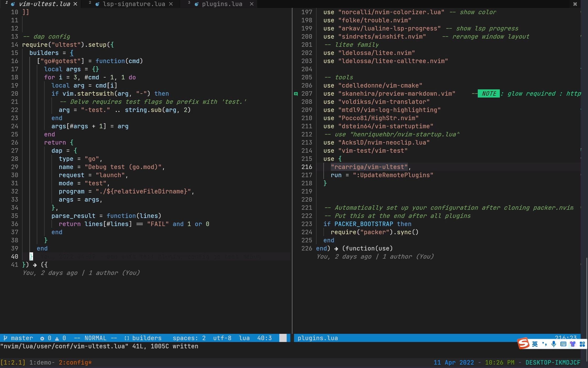
Task: Click the '-- dap config' comment on line 13
Action: tap(46, 37)
